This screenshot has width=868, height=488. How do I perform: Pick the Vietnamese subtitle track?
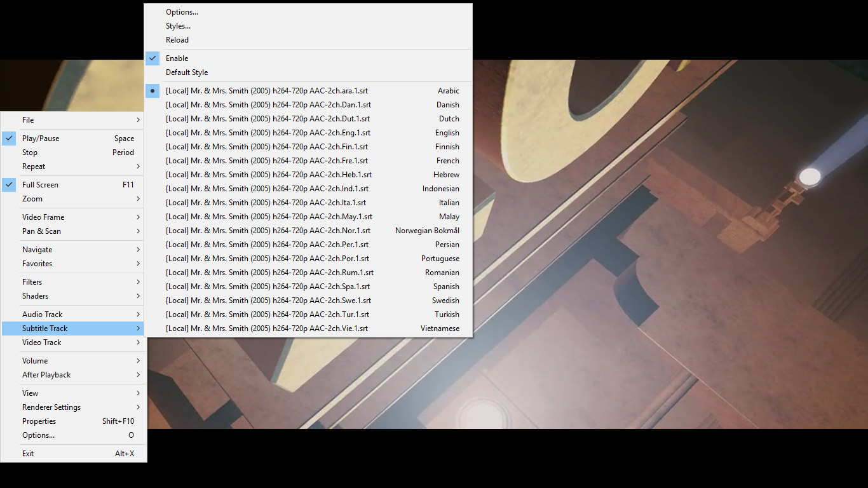[x=308, y=329]
